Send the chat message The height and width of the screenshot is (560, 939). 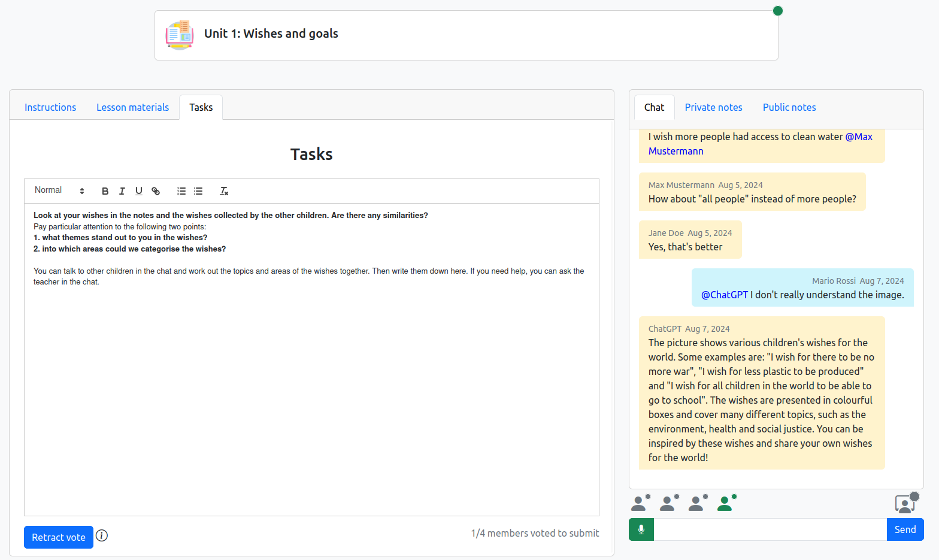click(905, 529)
